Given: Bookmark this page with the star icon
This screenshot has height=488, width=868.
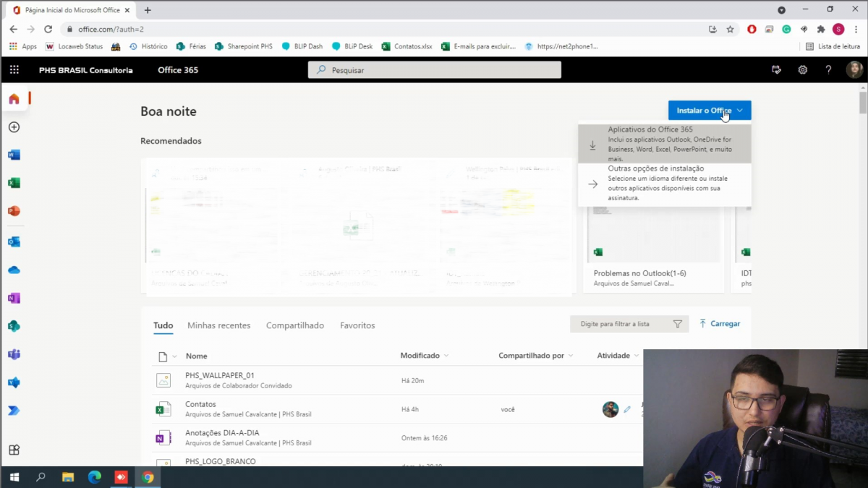Looking at the screenshot, I should 731,30.
